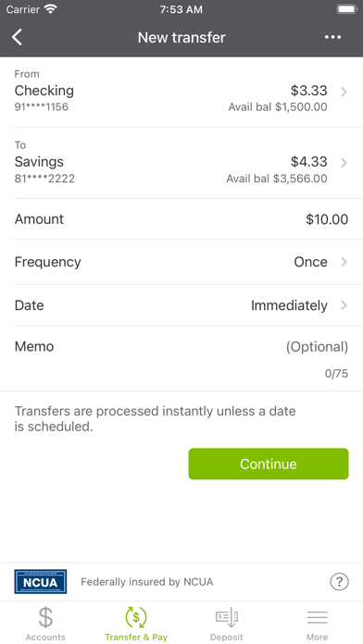
Task: Switch to the Accounts tab
Action: pyautogui.click(x=45, y=623)
